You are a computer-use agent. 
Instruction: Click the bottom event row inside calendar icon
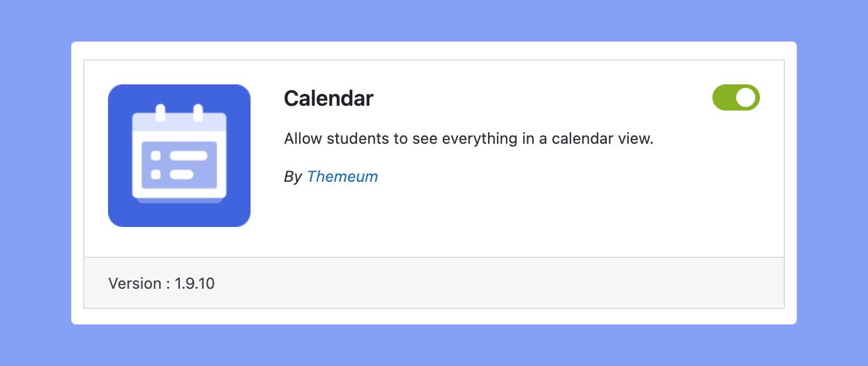click(173, 175)
